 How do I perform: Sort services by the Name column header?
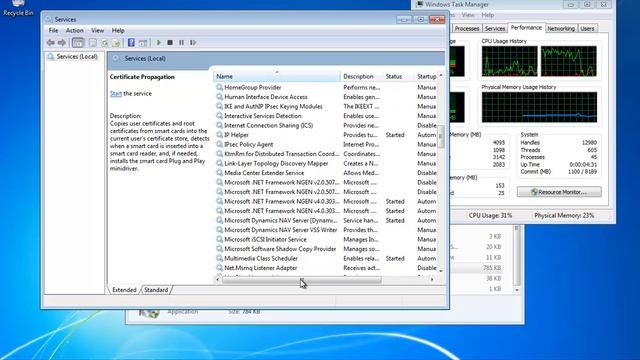tap(276, 76)
